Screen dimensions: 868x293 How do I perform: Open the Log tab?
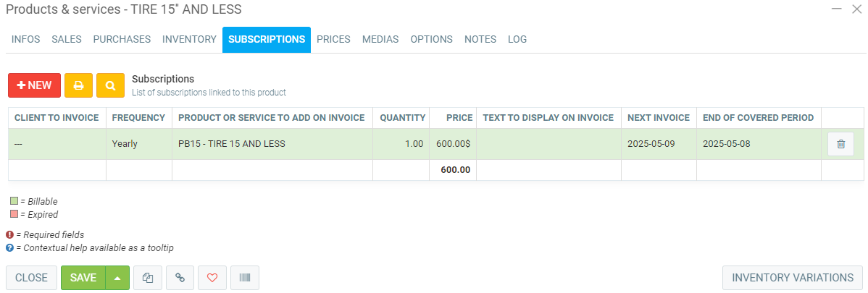tap(517, 40)
